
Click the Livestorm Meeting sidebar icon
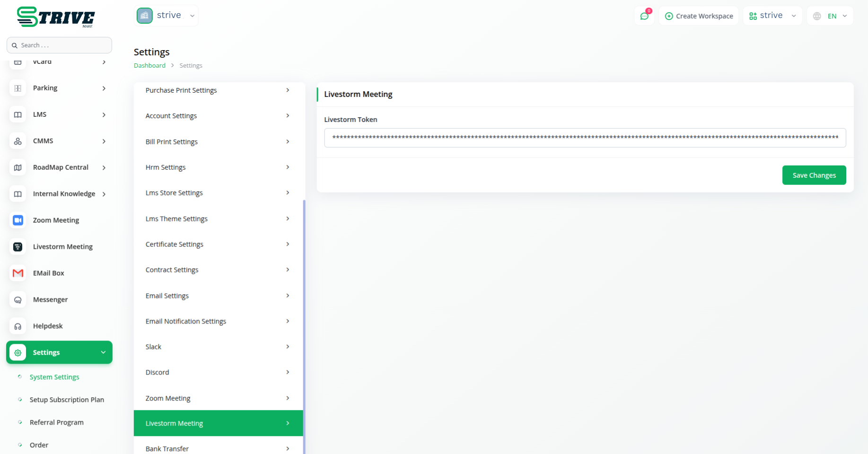(x=18, y=247)
